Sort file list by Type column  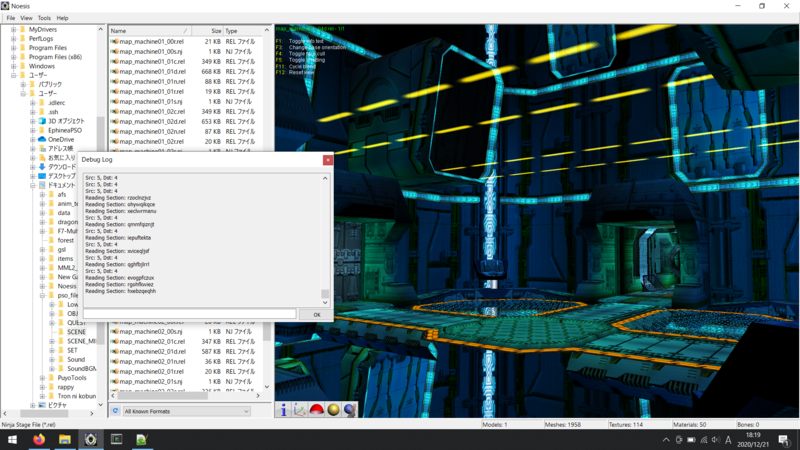click(x=242, y=31)
